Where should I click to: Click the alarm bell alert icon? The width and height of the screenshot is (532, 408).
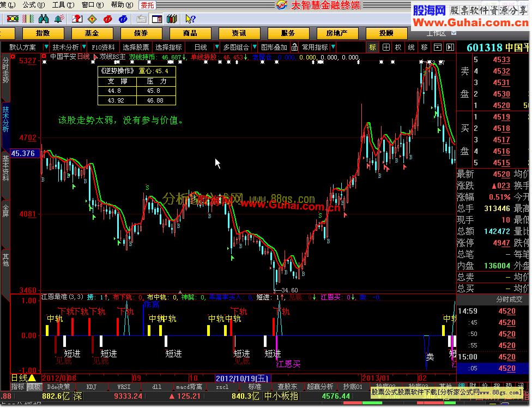59,19
